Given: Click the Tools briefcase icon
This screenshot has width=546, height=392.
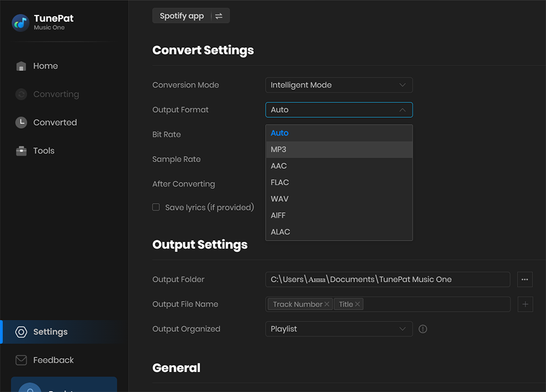Looking at the screenshot, I should point(21,151).
